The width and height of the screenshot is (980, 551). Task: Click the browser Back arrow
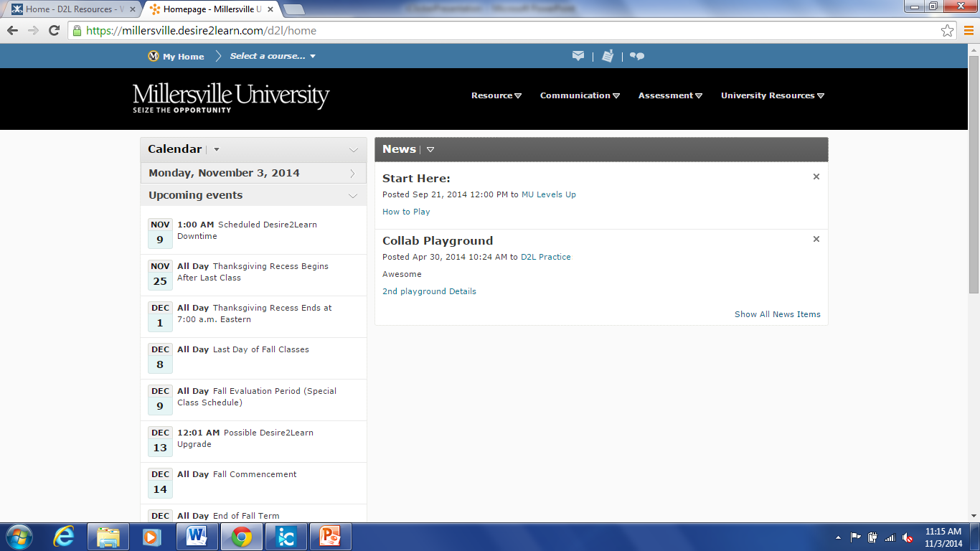pyautogui.click(x=12, y=31)
